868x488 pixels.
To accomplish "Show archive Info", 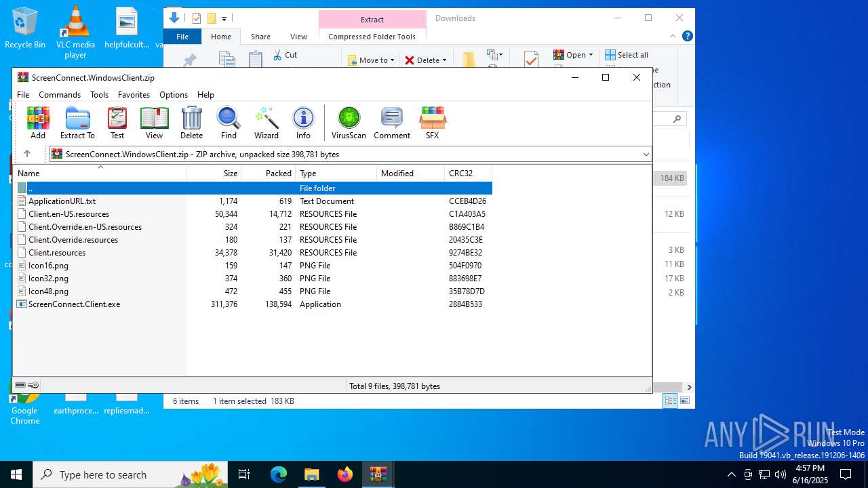I will click(303, 123).
